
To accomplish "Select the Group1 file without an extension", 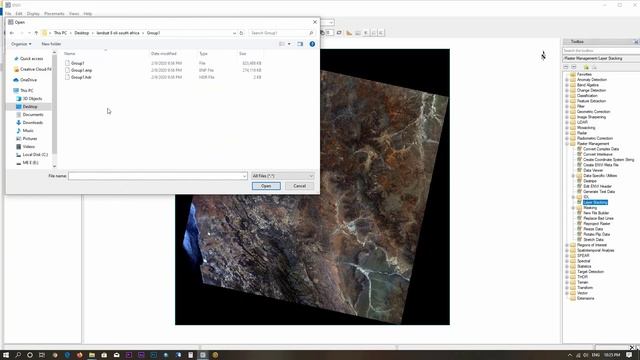I will (x=78, y=63).
